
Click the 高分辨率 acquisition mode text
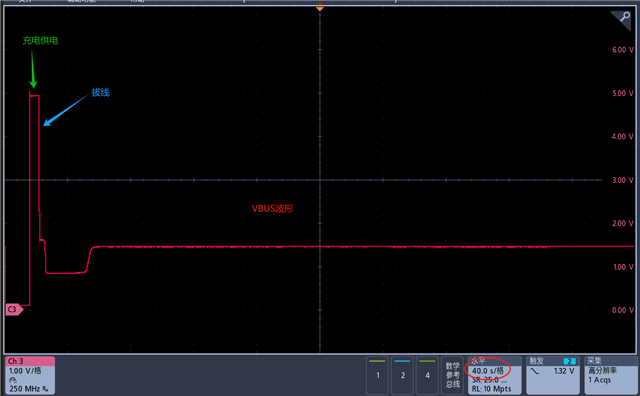pos(602,371)
